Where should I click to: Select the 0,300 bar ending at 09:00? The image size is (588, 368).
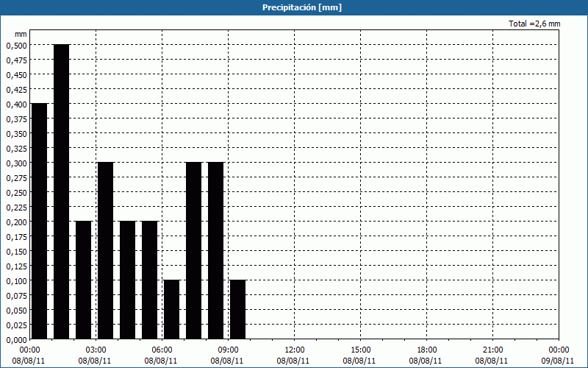click(215, 251)
